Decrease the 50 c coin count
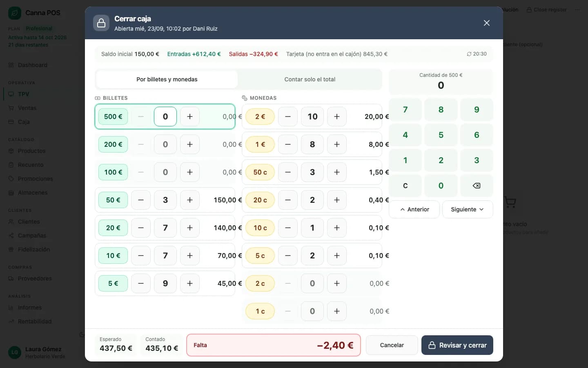Screen dimensions: 588x368 pos(288,172)
